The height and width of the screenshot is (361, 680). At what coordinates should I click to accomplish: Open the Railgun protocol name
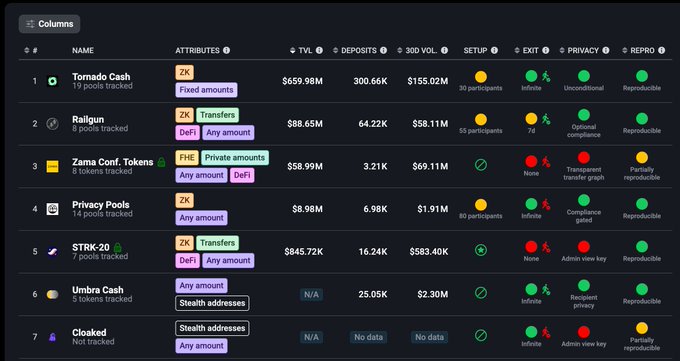88,119
